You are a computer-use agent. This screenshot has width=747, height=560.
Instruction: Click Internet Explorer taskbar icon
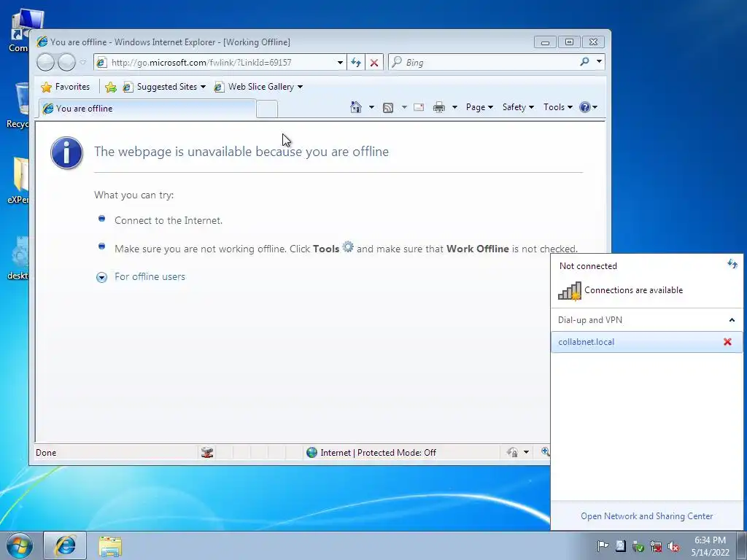pyautogui.click(x=65, y=545)
